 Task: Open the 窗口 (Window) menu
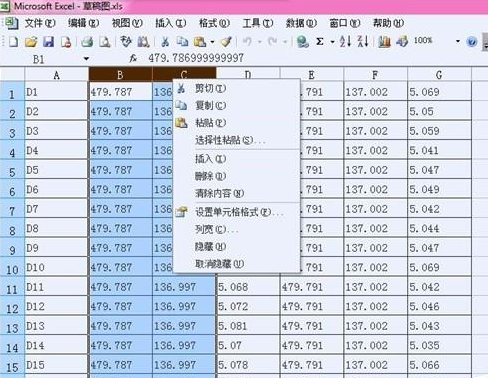pos(345,23)
